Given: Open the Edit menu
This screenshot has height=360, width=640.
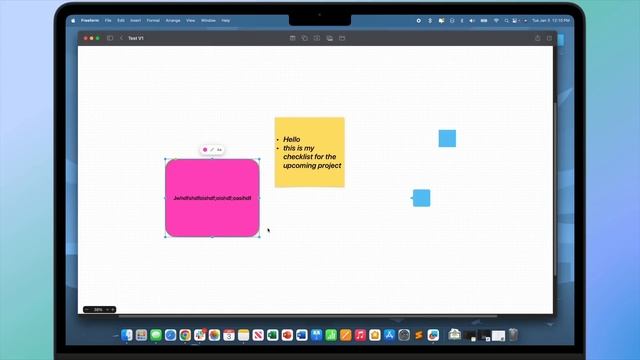Looking at the screenshot, I should [121, 20].
